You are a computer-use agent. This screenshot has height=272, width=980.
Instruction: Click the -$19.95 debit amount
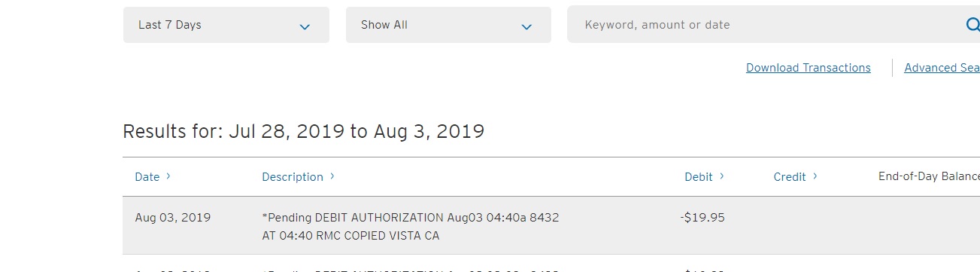(x=702, y=218)
